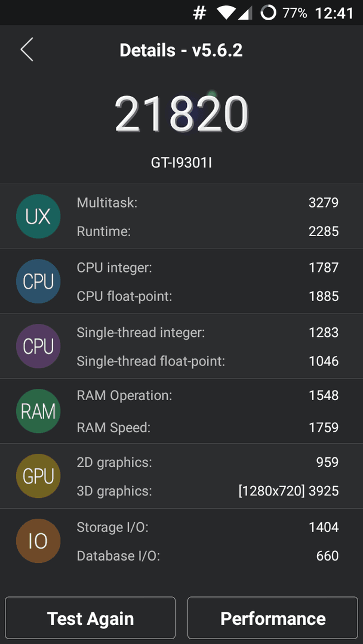Tap the Multitask score row
This screenshot has width=363, height=644.
coord(208,203)
